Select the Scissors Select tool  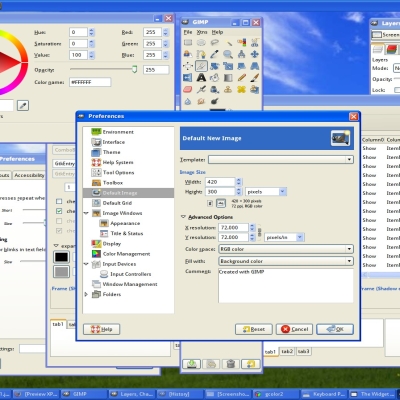pos(255,43)
